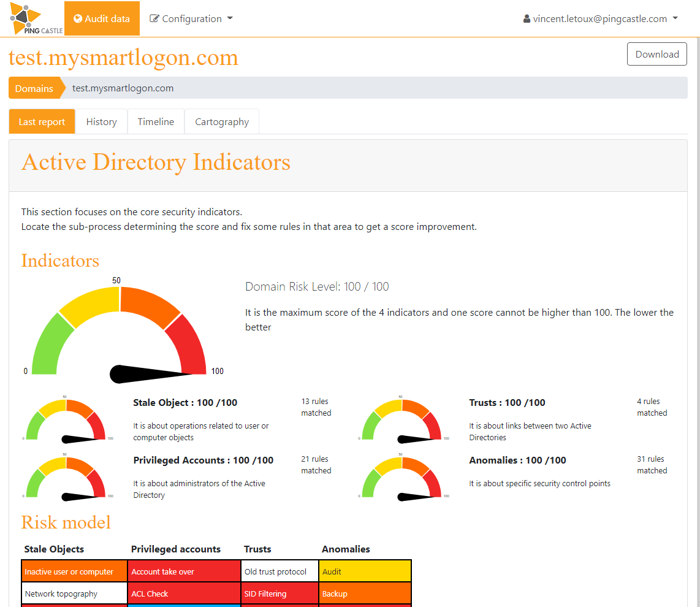Open the Timeline tab
This screenshot has height=607, width=700.
tap(156, 121)
